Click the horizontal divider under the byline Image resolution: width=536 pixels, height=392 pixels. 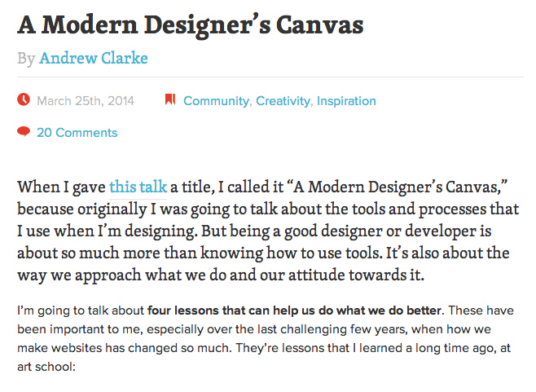click(x=268, y=77)
